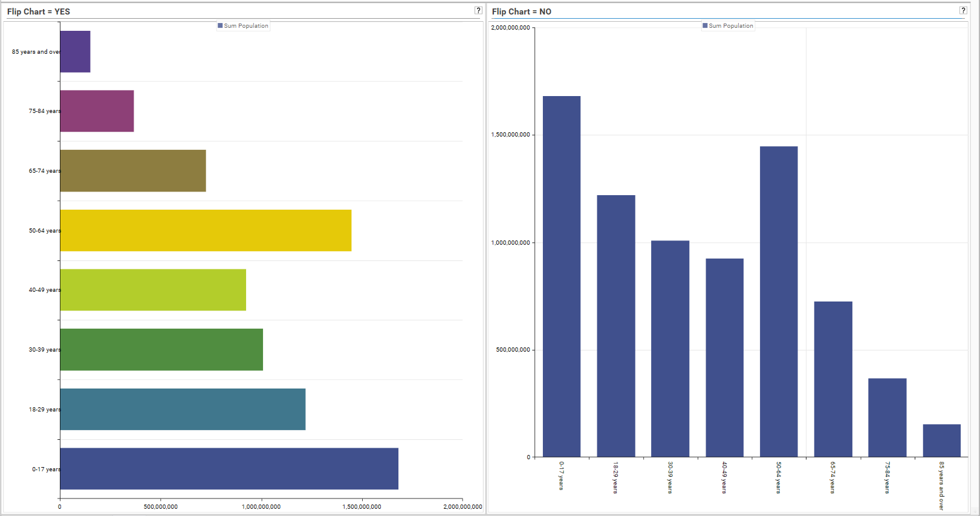
Task: Select the teal 18-29 years horizontal bar
Action: [183, 409]
